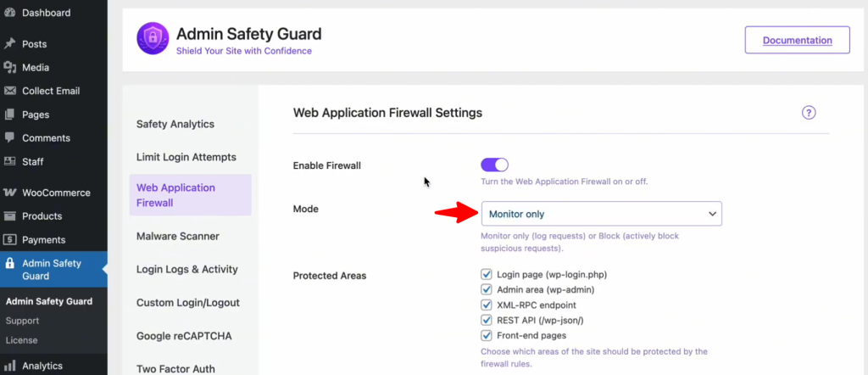Uncheck the Front-end pages checkbox
The image size is (868, 375).
(487, 335)
